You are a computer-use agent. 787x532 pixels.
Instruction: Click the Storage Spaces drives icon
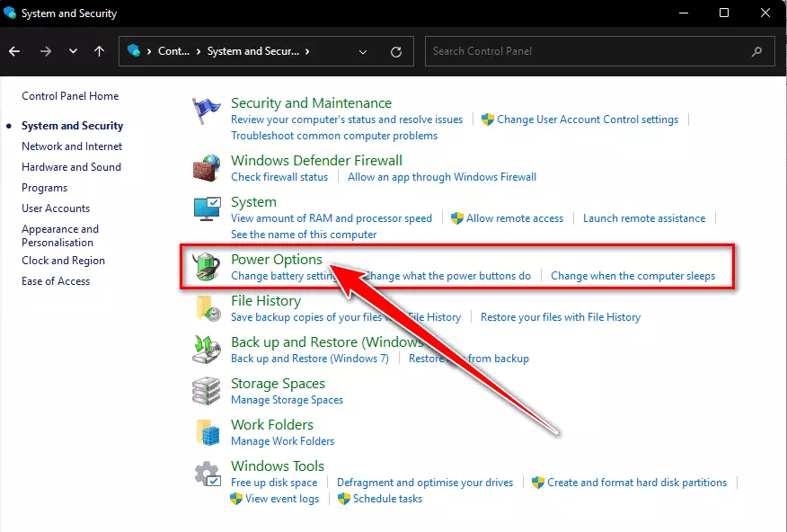tap(207, 391)
